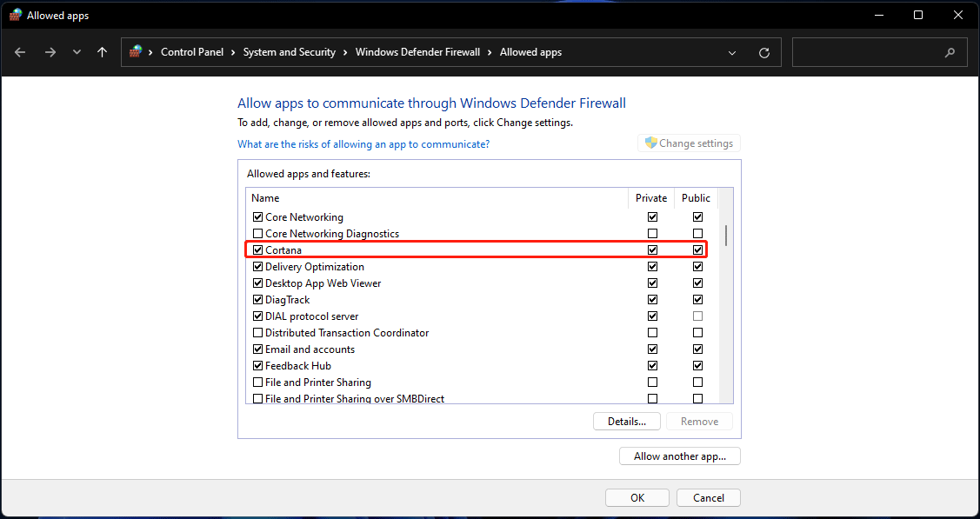
Task: Toggle Public checkbox for Cortana
Action: click(697, 250)
